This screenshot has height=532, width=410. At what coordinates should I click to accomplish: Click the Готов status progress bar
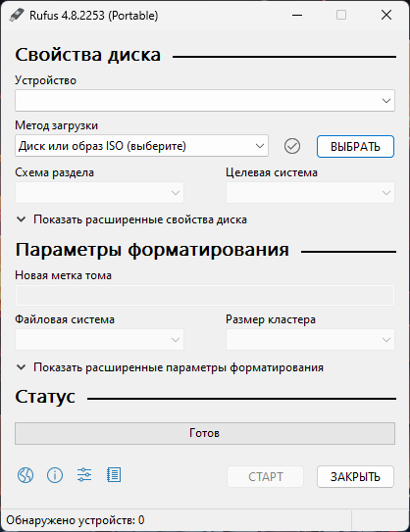click(205, 433)
